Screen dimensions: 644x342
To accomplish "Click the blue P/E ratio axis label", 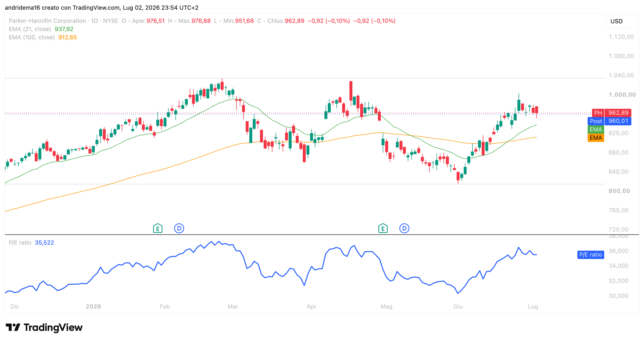I will tap(591, 255).
